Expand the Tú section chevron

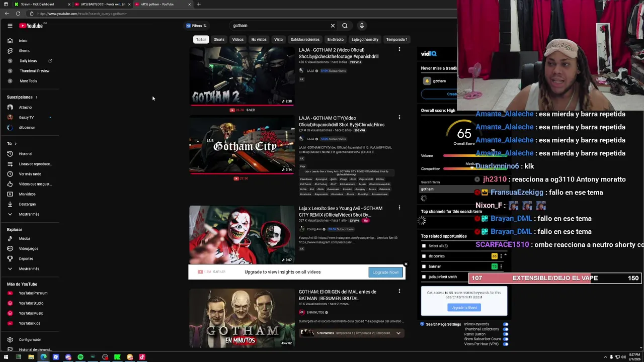(15, 144)
